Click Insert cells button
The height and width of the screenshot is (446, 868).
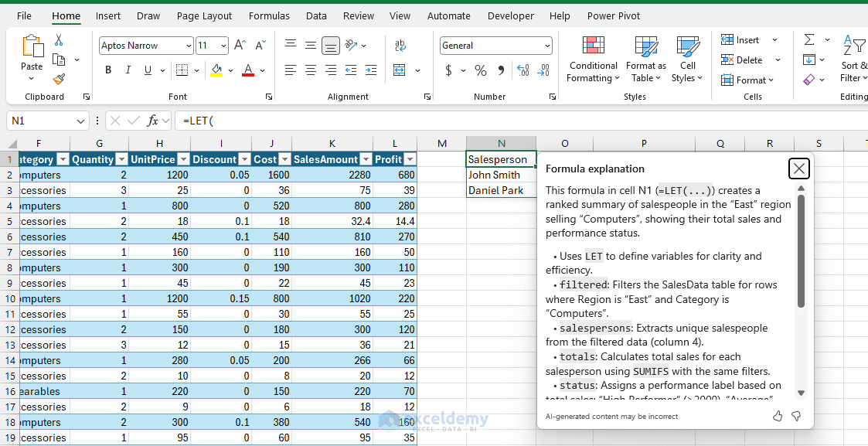740,40
